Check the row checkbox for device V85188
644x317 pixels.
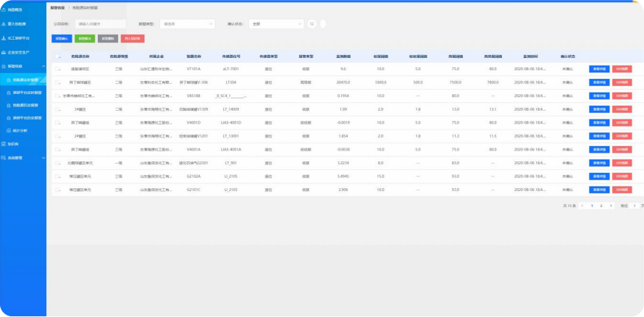[x=57, y=96]
